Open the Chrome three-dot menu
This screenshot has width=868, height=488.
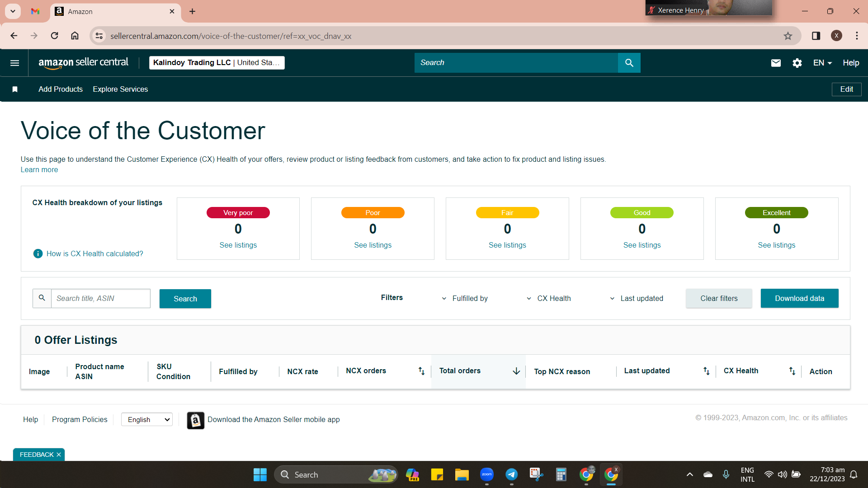coord(857,36)
